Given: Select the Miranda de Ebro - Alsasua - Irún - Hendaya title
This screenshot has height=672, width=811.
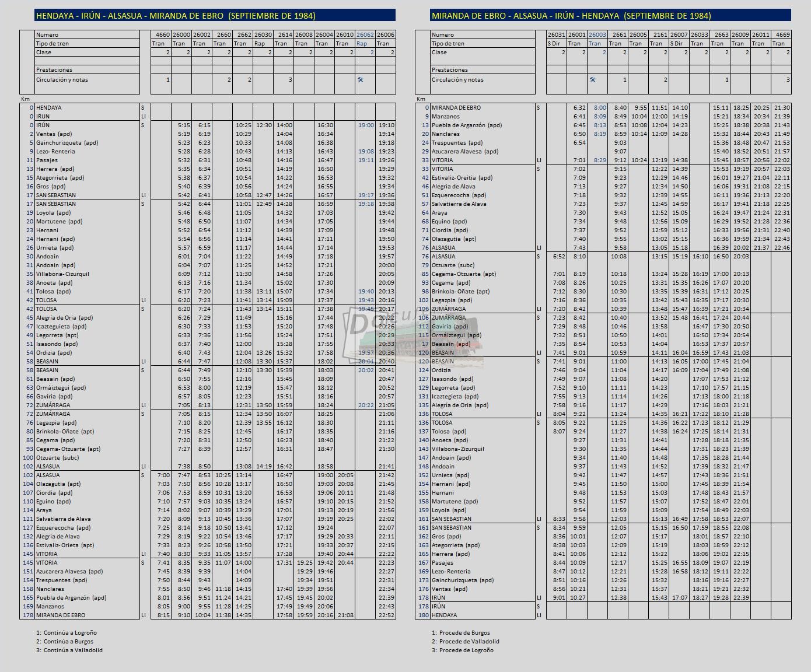Looking at the screenshot, I should click(x=571, y=16).
